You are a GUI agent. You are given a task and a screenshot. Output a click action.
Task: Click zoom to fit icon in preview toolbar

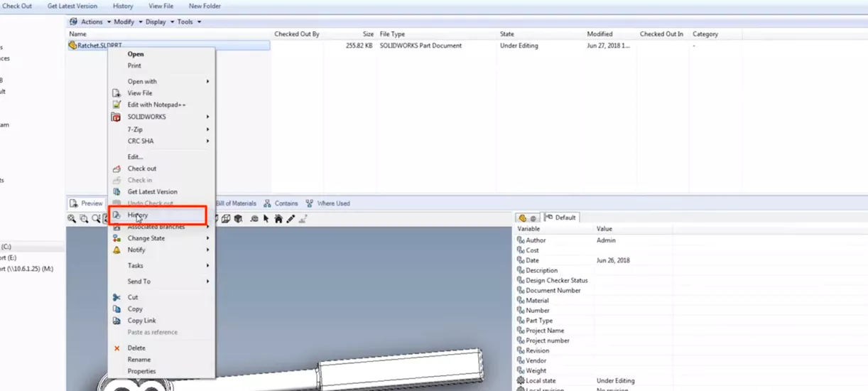click(72, 219)
